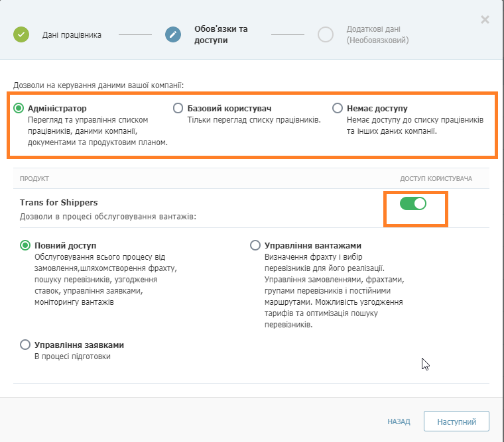This screenshot has width=504, height=442.
Task: Select the Базовий користувач radio option
Action: 178,108
